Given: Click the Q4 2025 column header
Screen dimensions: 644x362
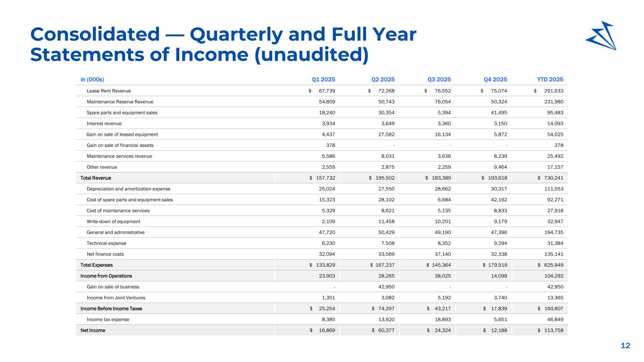Looking at the screenshot, I should click(494, 80).
